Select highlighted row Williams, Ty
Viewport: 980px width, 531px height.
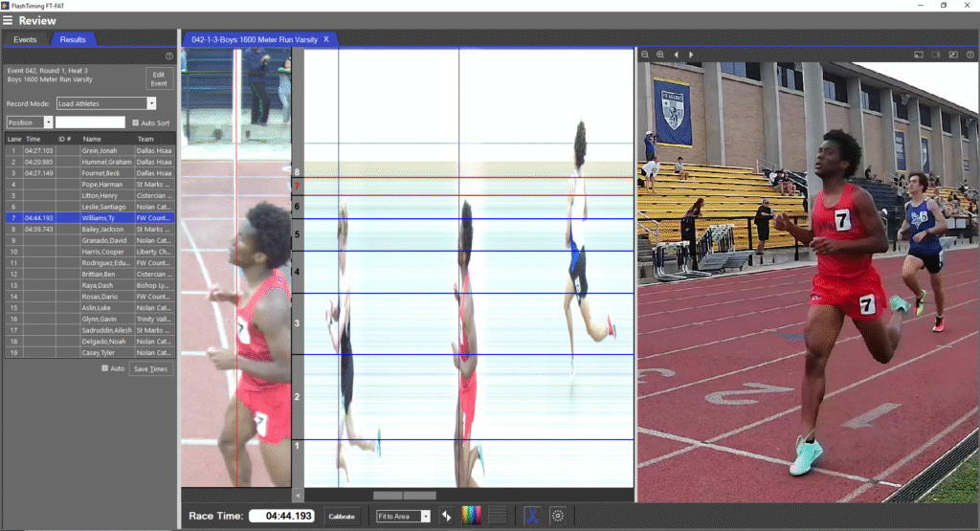[x=89, y=218]
